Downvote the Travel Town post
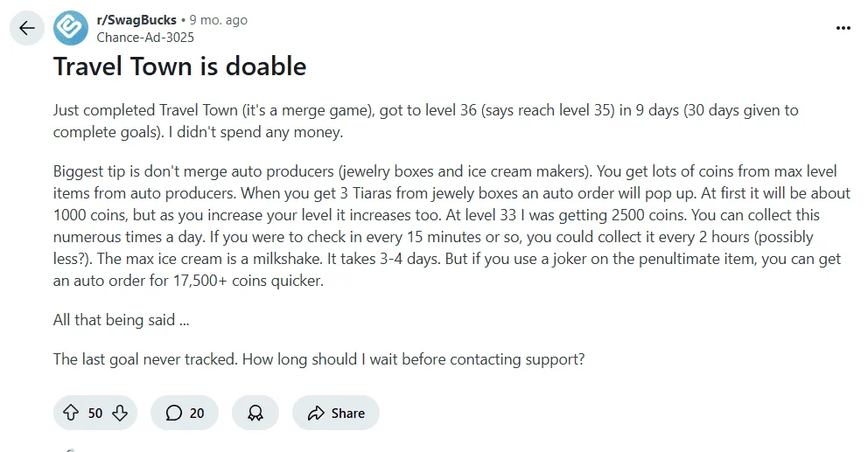This screenshot has width=868, height=452. click(x=121, y=413)
